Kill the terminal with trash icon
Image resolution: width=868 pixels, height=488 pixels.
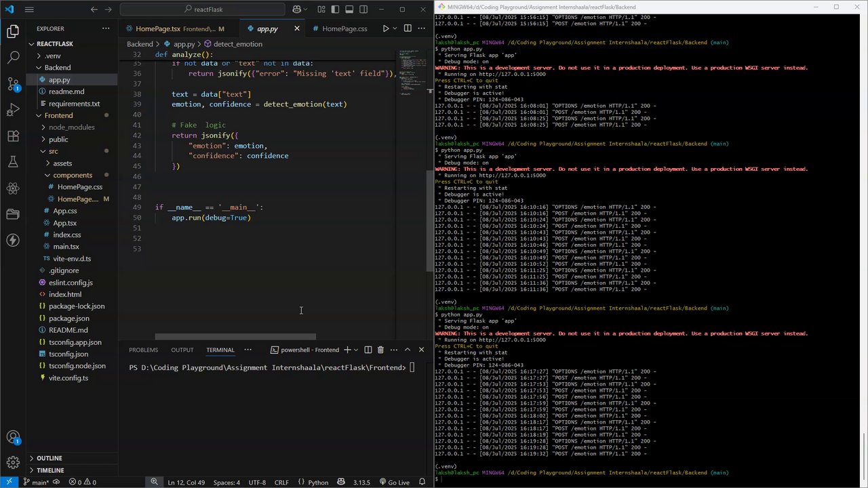tap(380, 350)
